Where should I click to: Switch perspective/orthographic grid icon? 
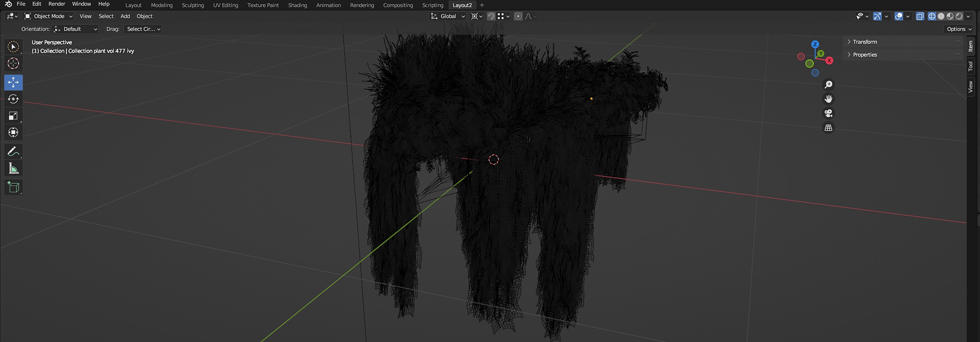(x=828, y=128)
